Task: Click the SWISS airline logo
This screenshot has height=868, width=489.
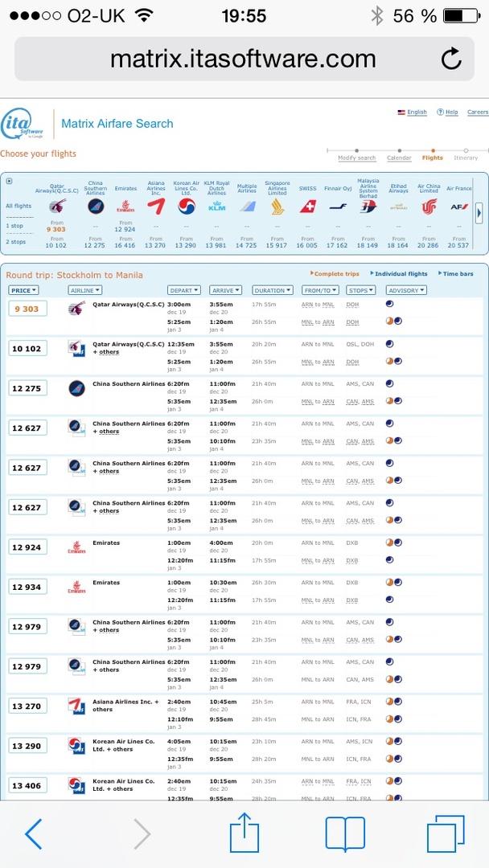Action: click(307, 207)
